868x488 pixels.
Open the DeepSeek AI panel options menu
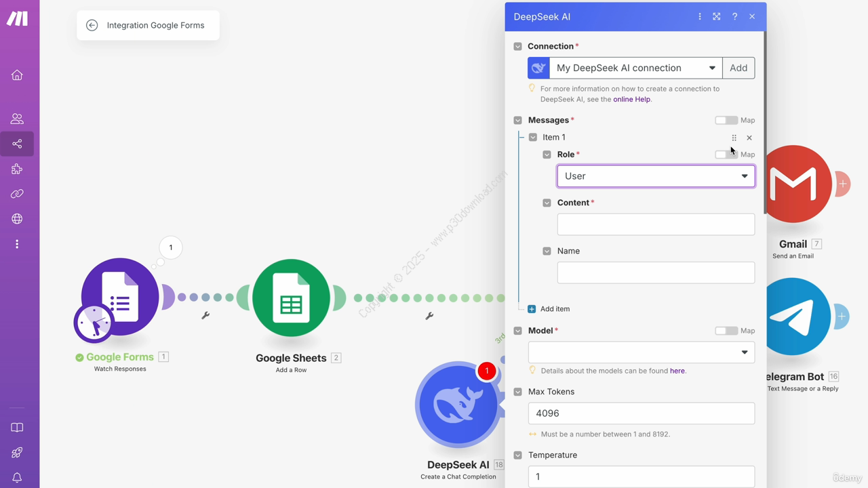[700, 16]
